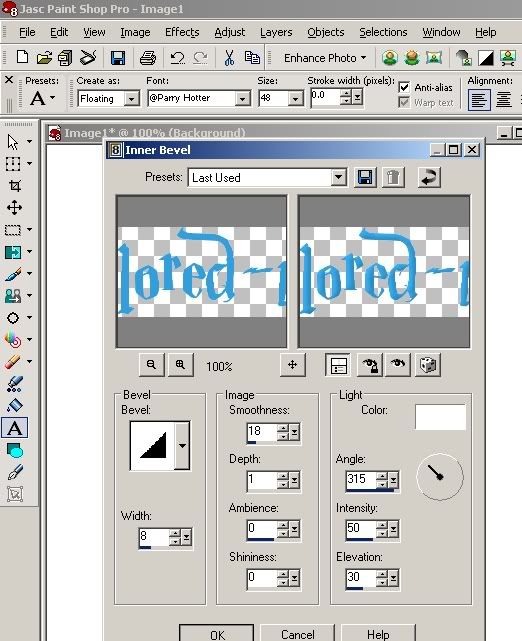This screenshot has width=522, height=641.
Task: Click the Save floppy disk icon in main toolbar
Action: point(118,58)
